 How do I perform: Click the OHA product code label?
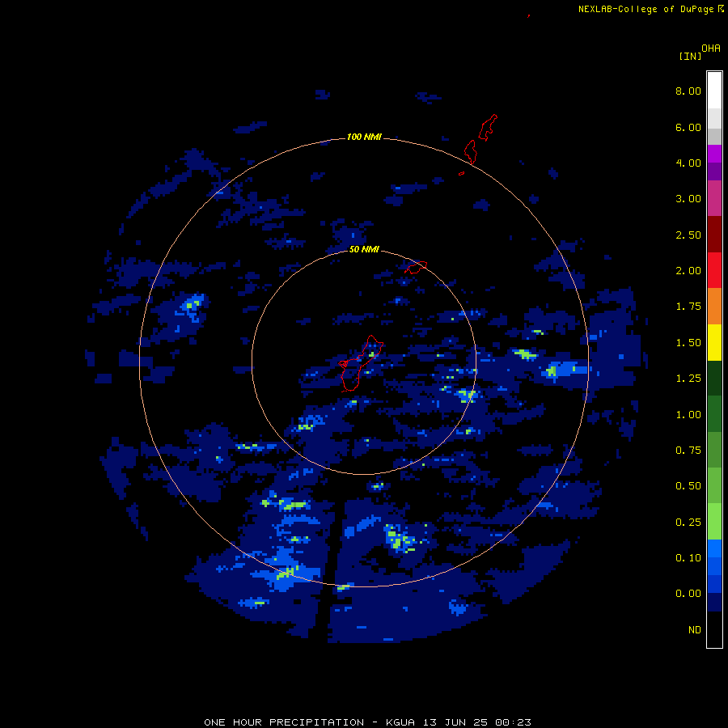click(711, 48)
